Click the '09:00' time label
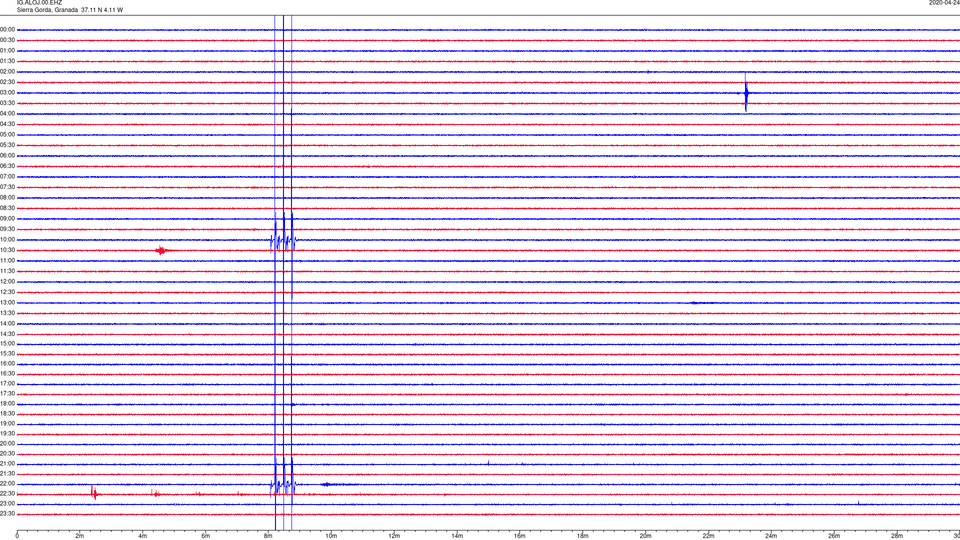This screenshot has width=960, height=540. (x=7, y=219)
